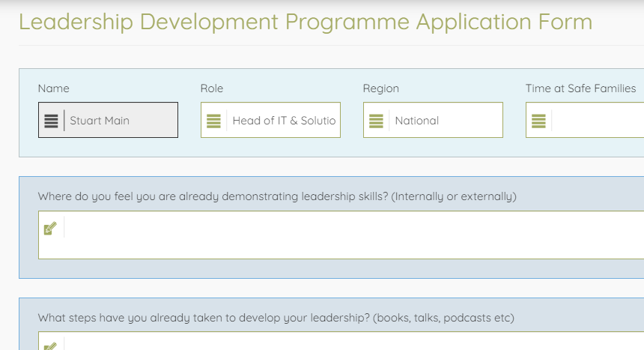644x350 pixels.
Task: Click the list icon in the Role field
Action: click(x=213, y=121)
